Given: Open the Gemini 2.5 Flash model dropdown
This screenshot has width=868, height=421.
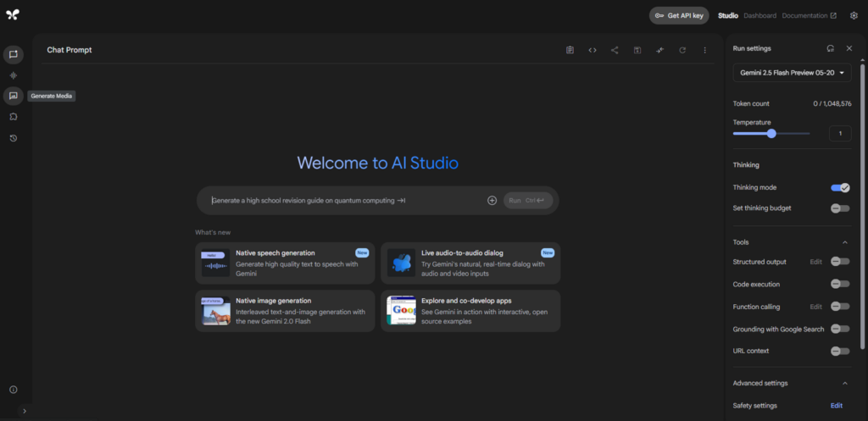Looking at the screenshot, I should point(793,73).
